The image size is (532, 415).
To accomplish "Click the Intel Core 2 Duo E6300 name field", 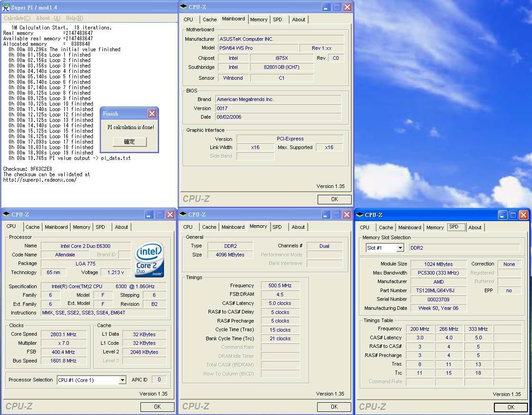I will (x=86, y=246).
